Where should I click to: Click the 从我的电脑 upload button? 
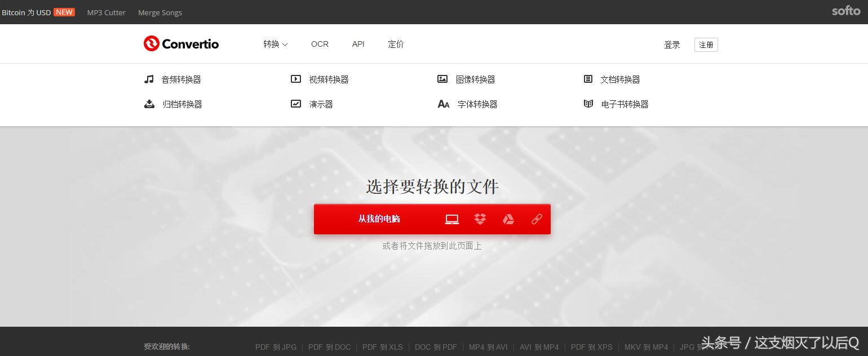coord(379,219)
